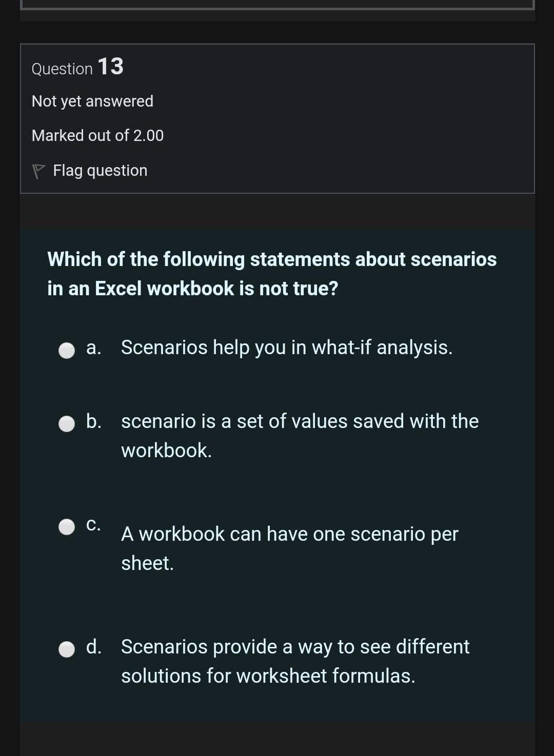Click the 'Marked out of 2.00' label
Viewport: 554px width, 756px height.
pyautogui.click(x=97, y=135)
